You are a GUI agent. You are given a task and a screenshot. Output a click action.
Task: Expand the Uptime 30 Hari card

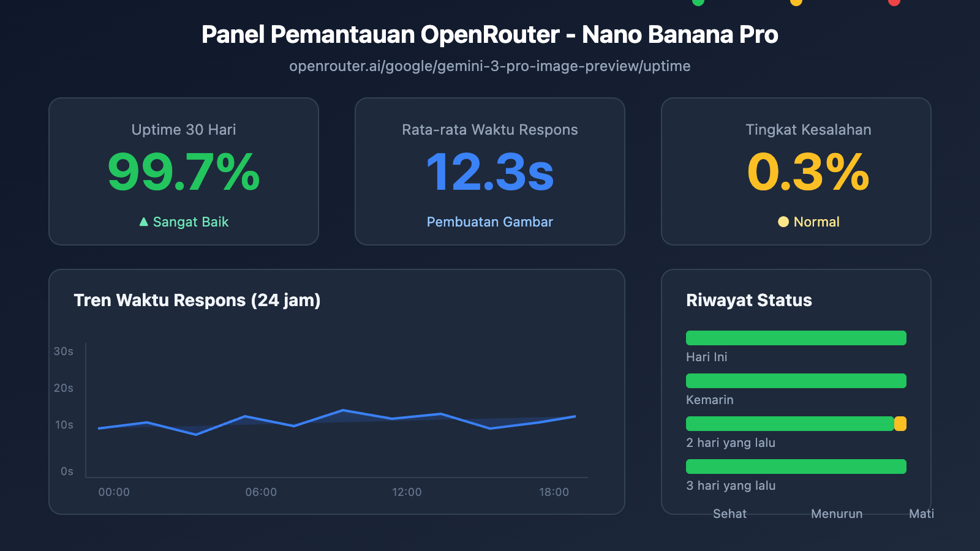click(x=184, y=171)
